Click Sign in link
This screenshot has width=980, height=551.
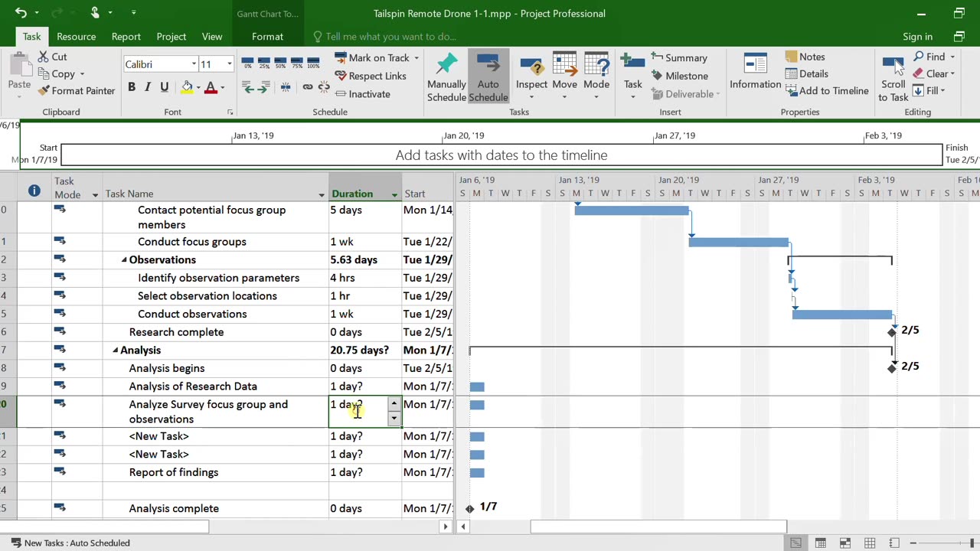tap(917, 37)
